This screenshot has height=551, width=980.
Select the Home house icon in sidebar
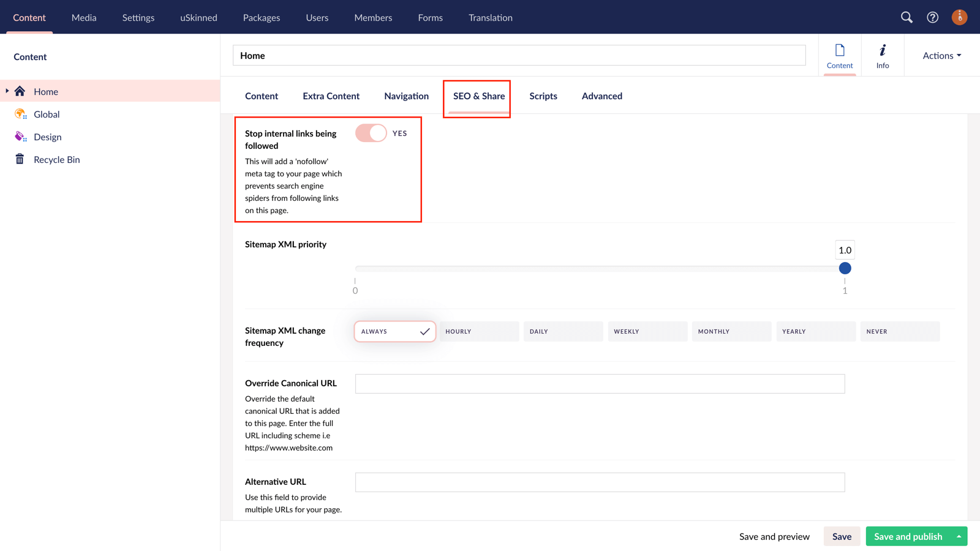pyautogui.click(x=21, y=91)
